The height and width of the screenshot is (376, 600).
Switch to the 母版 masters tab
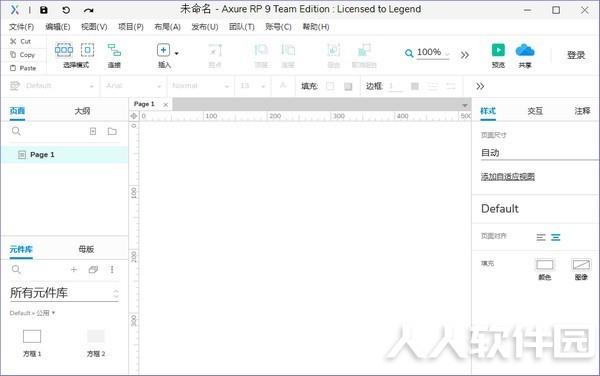coord(86,249)
